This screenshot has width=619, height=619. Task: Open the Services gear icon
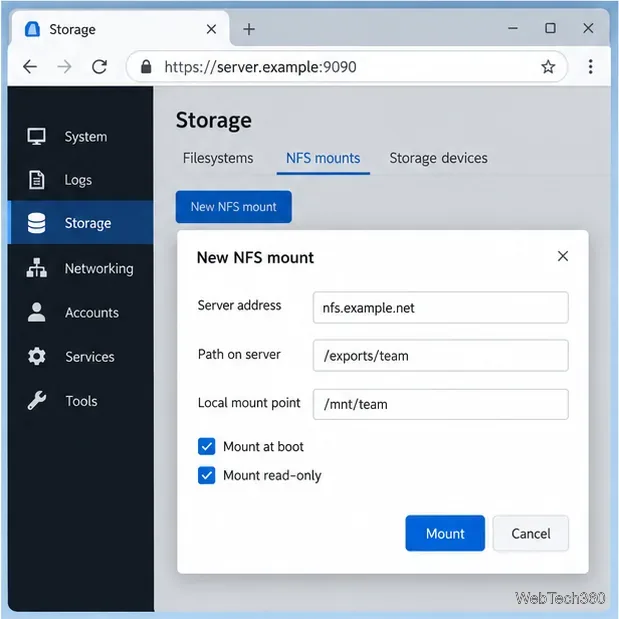pyautogui.click(x=36, y=356)
